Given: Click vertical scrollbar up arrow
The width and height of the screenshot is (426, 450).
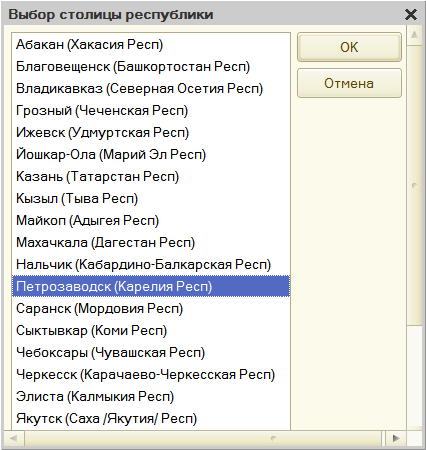Looking at the screenshot, I should tap(414, 35).
